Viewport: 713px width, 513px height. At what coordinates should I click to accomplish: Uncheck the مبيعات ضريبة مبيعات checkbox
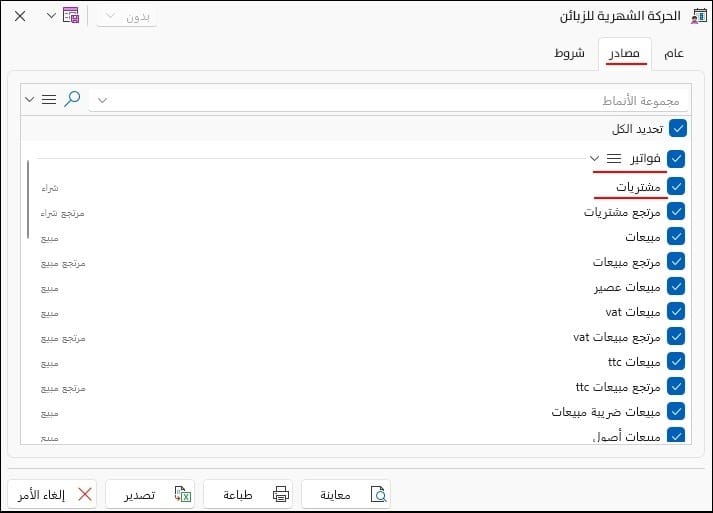click(676, 412)
